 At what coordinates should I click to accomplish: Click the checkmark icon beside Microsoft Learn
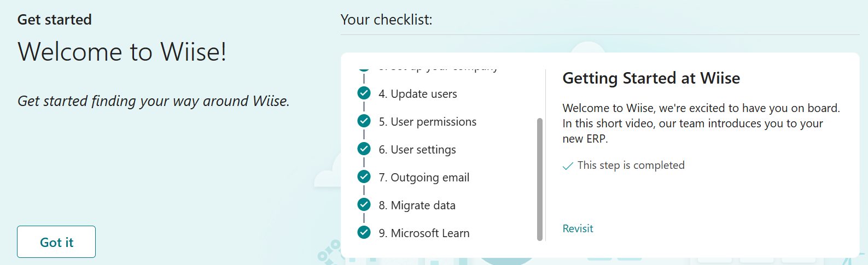[x=364, y=233]
